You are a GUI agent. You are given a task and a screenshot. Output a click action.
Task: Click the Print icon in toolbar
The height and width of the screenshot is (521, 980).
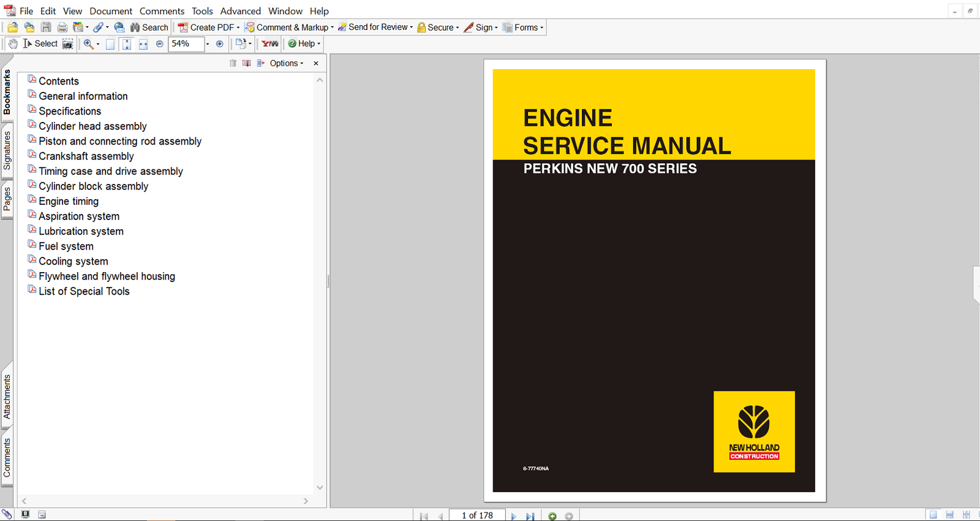pyautogui.click(x=62, y=28)
